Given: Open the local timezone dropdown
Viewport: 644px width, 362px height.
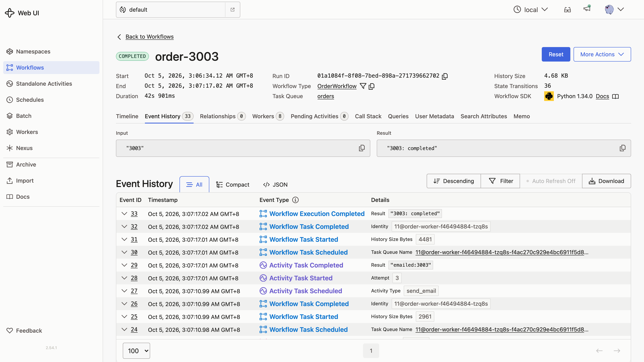Looking at the screenshot, I should [530, 9].
